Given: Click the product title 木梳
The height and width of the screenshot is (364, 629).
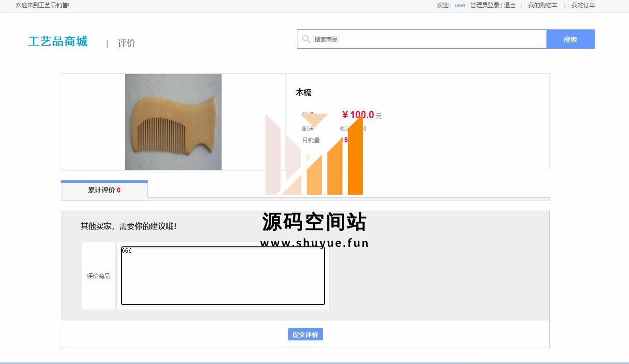Looking at the screenshot, I should (304, 92).
